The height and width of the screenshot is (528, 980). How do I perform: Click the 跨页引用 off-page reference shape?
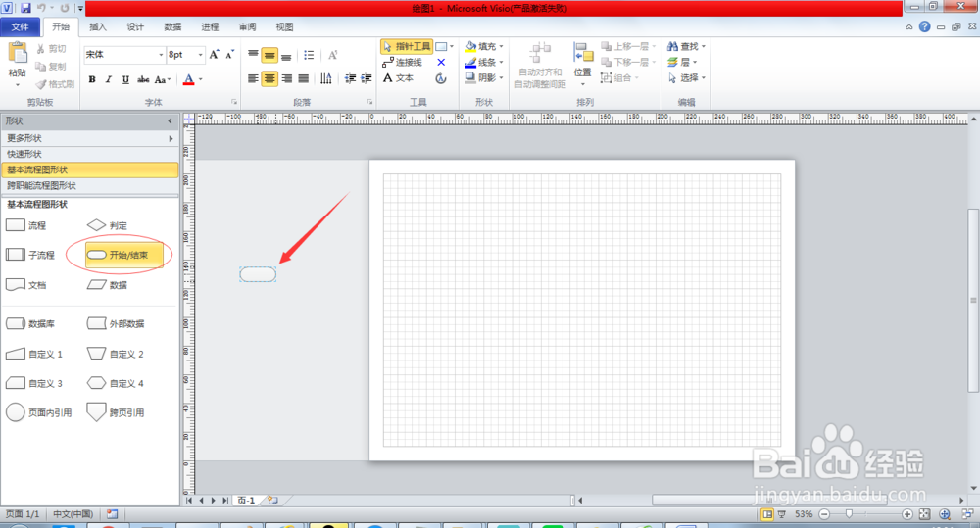[x=116, y=412]
